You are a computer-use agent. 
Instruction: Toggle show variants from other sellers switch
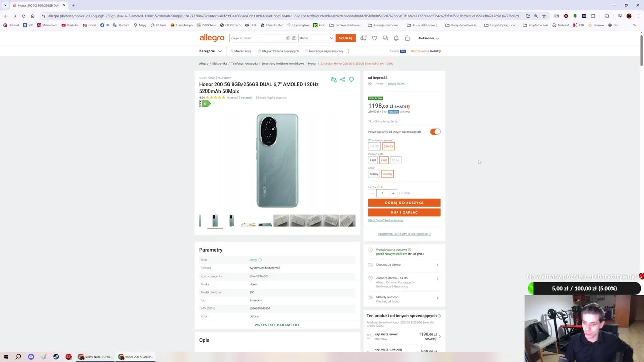coord(435,132)
